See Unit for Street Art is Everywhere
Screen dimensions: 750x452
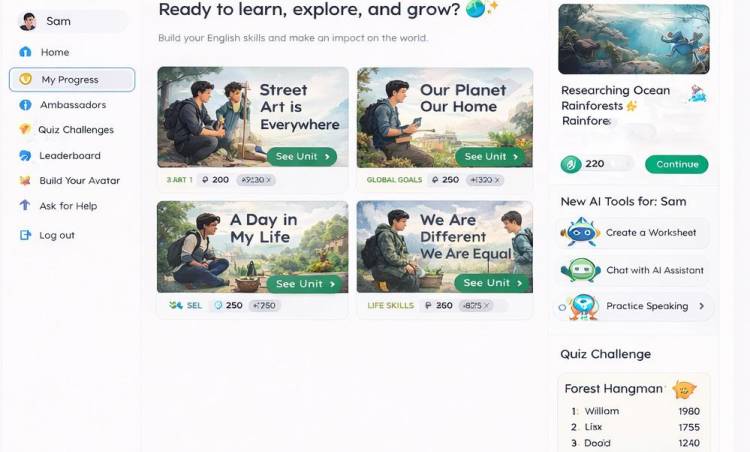pos(302,156)
